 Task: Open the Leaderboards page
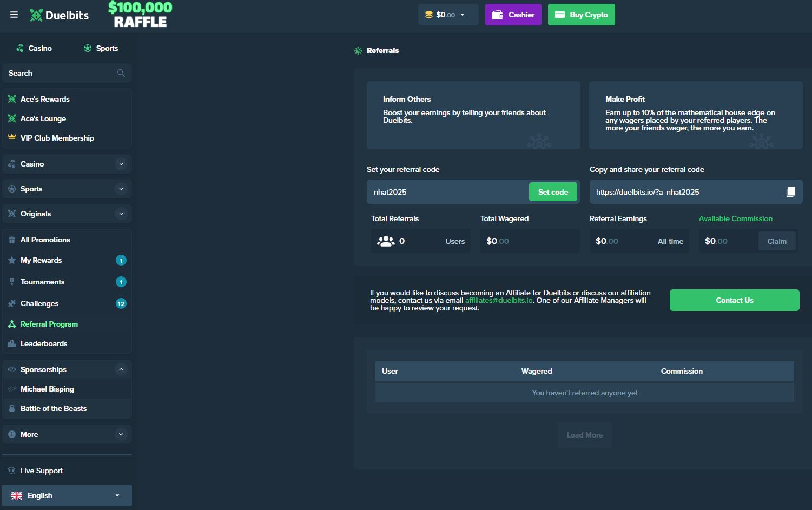44,343
